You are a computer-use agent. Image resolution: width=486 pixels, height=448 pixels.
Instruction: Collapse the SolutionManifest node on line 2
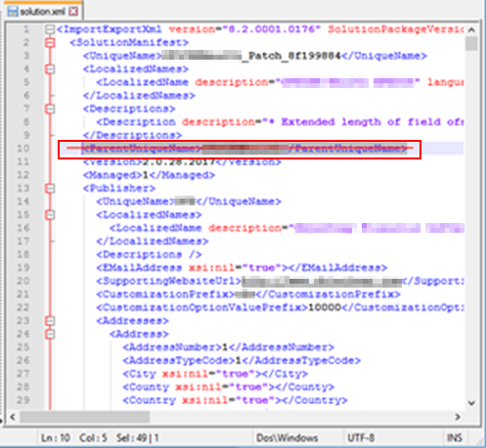[50, 43]
